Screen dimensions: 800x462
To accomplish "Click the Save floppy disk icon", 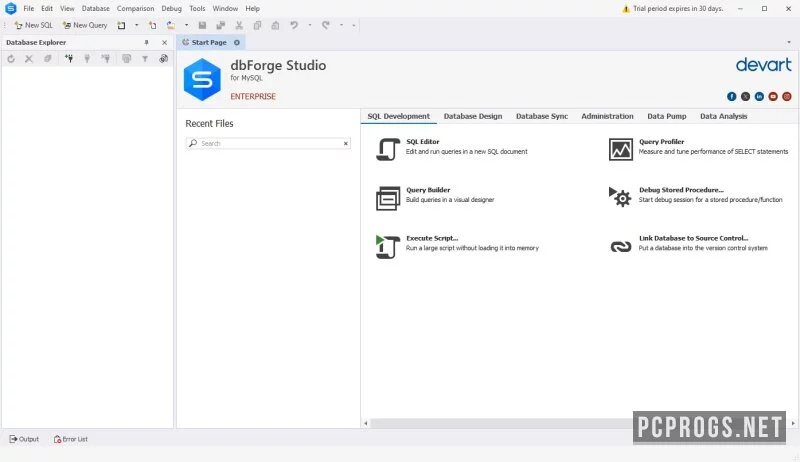I will pyautogui.click(x=202, y=25).
